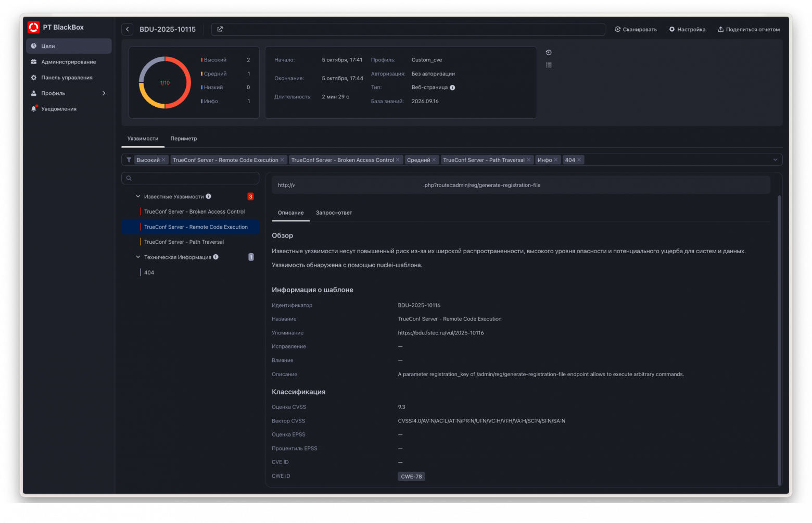Open Уведомления bell icon

(x=34, y=108)
